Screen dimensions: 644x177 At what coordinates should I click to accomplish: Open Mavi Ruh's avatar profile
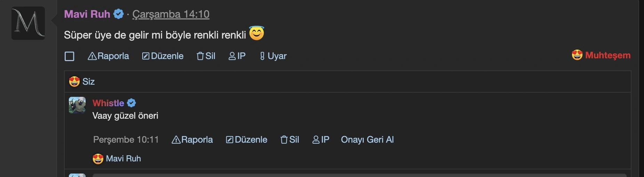click(28, 23)
